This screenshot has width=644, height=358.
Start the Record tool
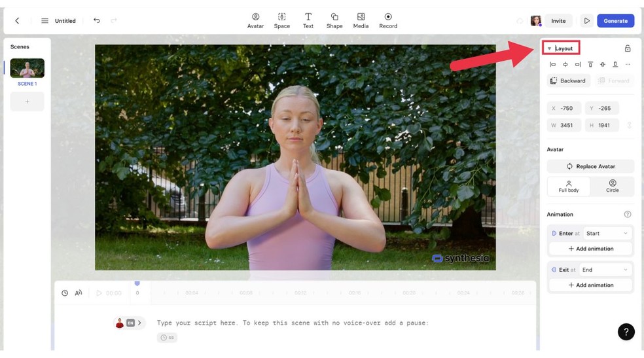(388, 20)
